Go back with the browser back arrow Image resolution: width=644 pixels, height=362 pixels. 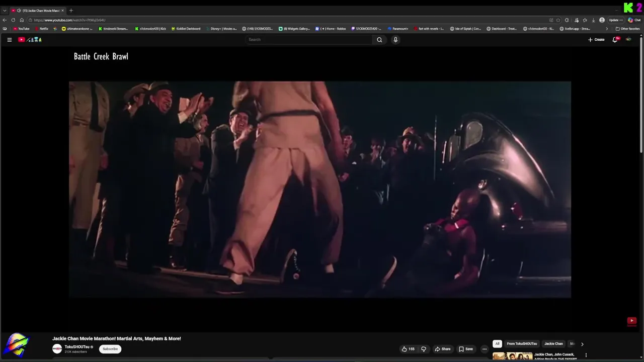click(x=5, y=20)
